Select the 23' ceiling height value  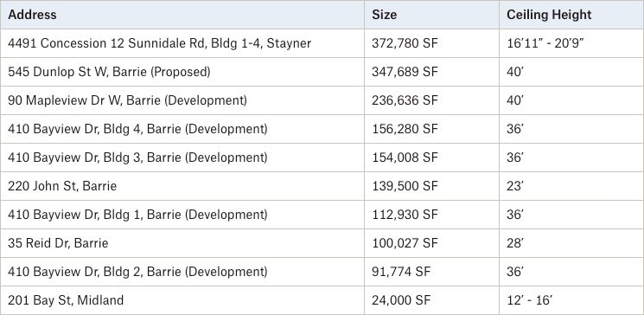pyautogui.click(x=514, y=186)
